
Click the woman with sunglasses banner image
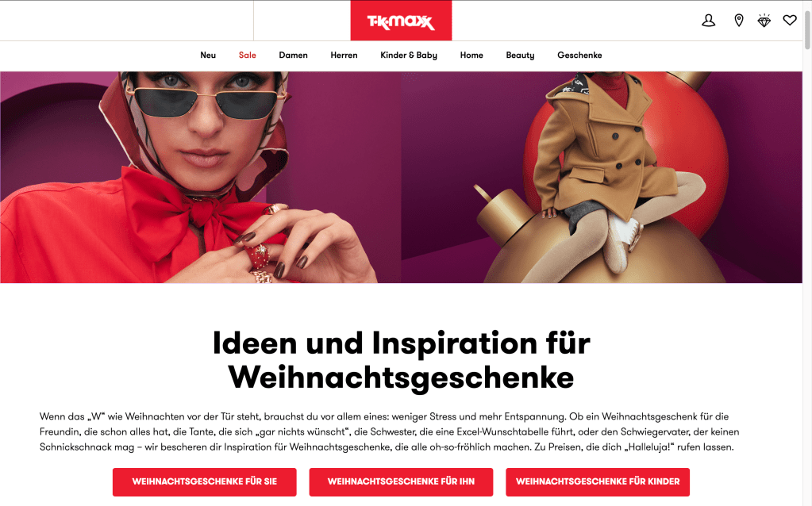[x=200, y=178]
